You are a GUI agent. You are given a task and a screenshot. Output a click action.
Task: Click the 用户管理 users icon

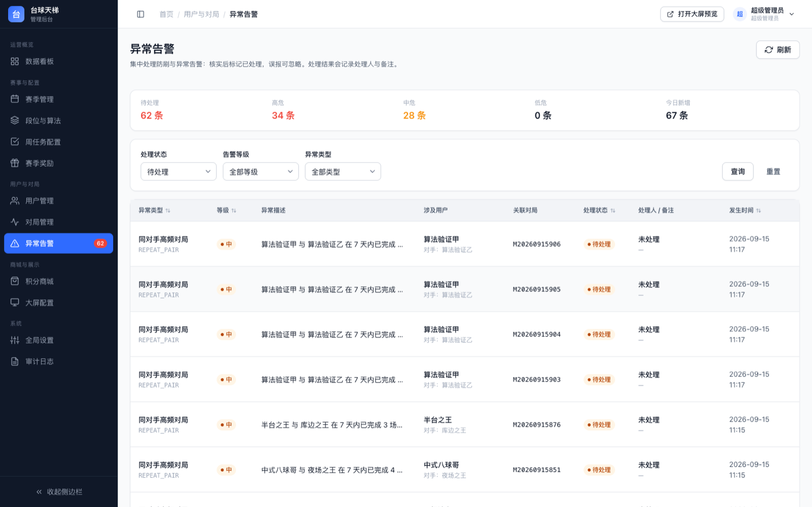15,201
